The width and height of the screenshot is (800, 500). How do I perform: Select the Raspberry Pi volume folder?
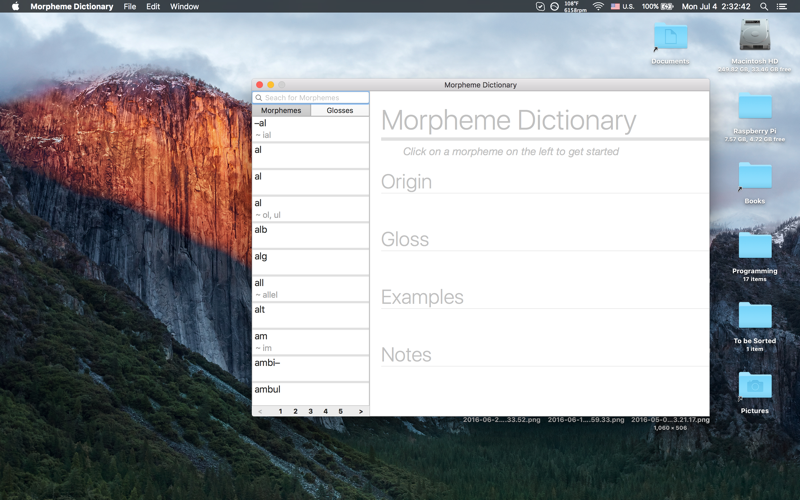coord(755,106)
